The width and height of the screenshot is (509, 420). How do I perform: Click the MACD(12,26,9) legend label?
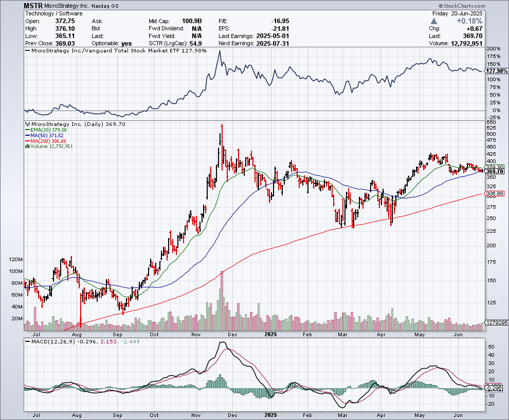point(53,341)
